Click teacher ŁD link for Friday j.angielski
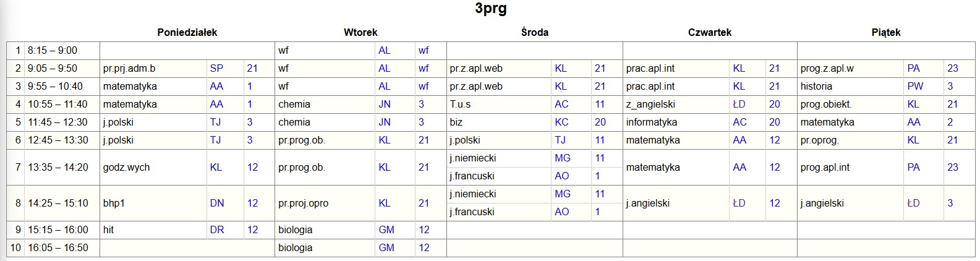Viewport: 980px width, 261px height. [x=913, y=203]
